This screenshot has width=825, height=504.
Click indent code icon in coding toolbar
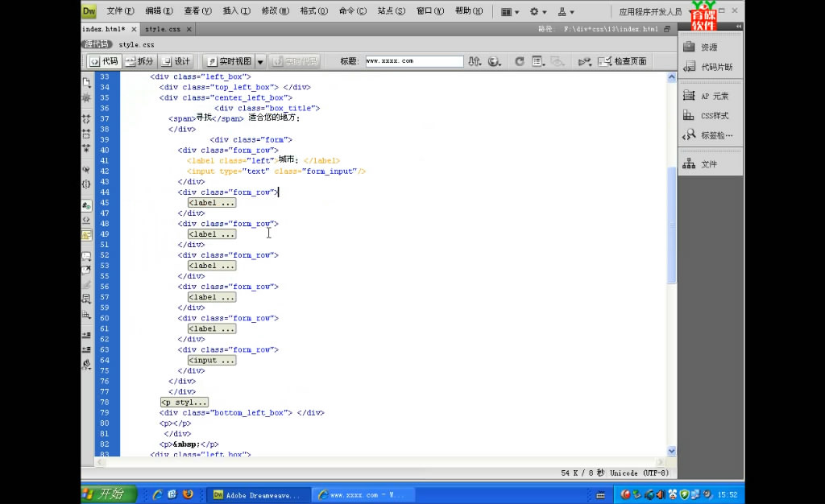86,335
